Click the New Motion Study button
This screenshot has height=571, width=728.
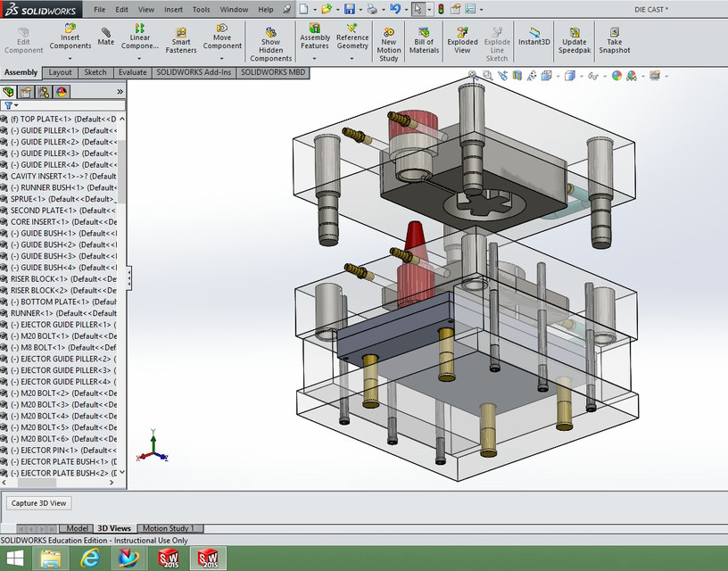click(x=388, y=39)
